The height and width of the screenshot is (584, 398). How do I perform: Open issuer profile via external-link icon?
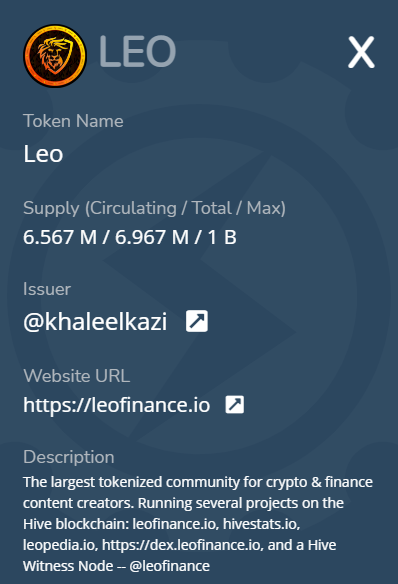click(x=197, y=321)
